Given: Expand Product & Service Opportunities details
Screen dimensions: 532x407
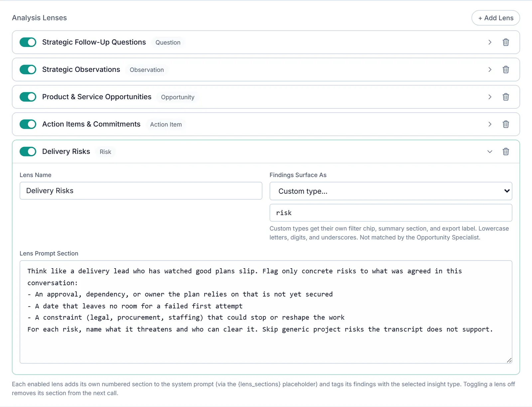Looking at the screenshot, I should point(490,97).
